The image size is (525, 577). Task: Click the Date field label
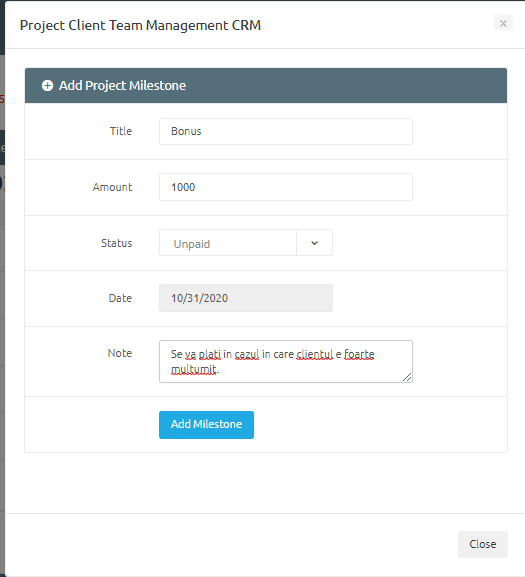pyautogui.click(x=120, y=298)
